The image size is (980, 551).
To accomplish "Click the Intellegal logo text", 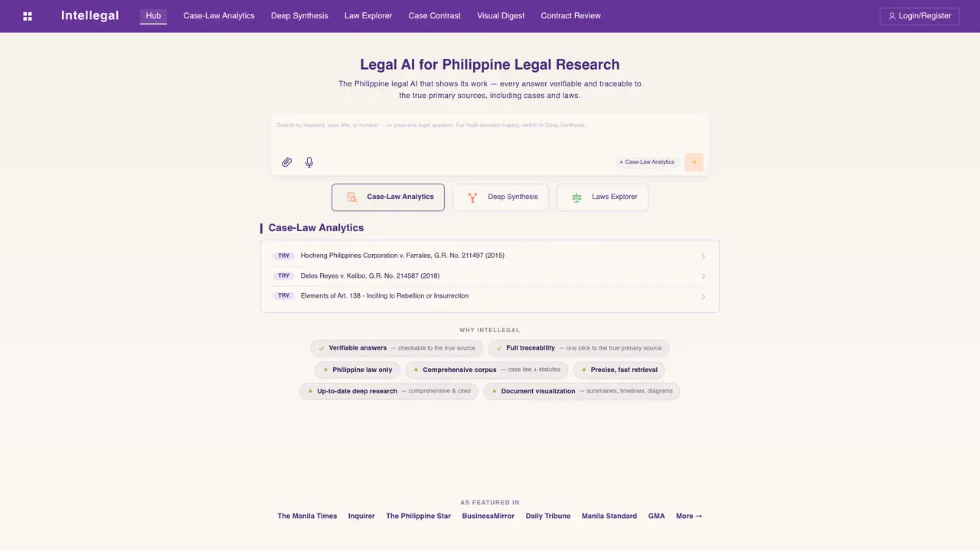I will [90, 16].
